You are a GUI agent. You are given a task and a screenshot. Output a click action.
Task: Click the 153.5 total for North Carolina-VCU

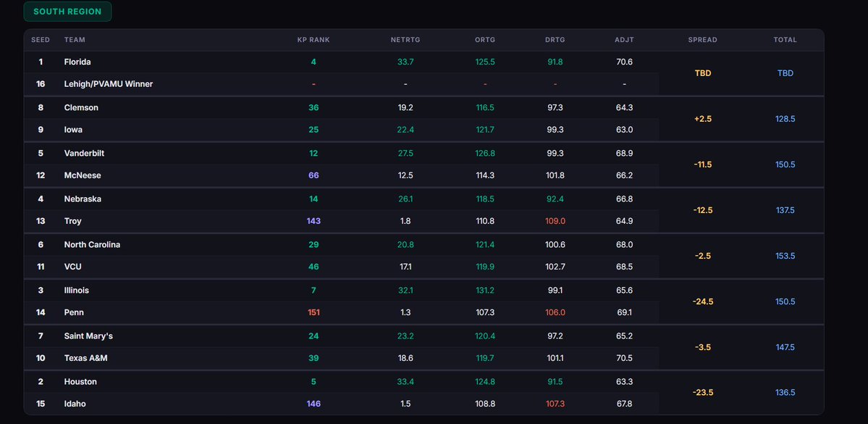785,256
